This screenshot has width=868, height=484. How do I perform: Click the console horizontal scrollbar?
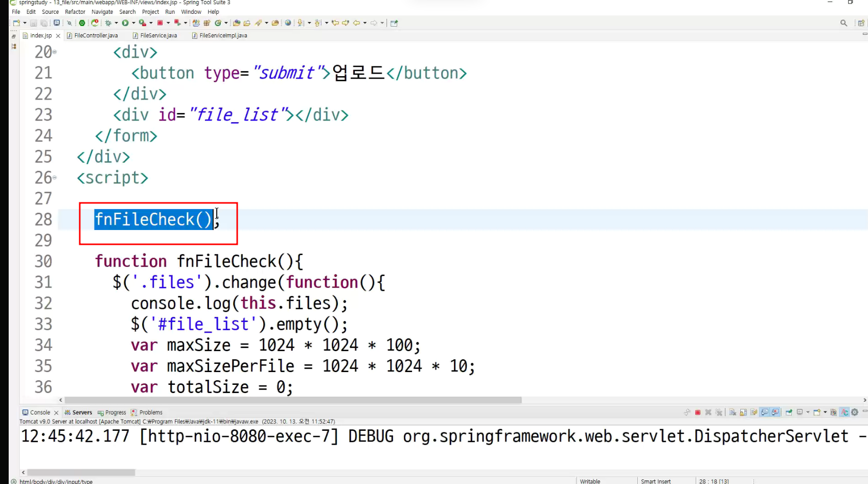(x=81, y=473)
